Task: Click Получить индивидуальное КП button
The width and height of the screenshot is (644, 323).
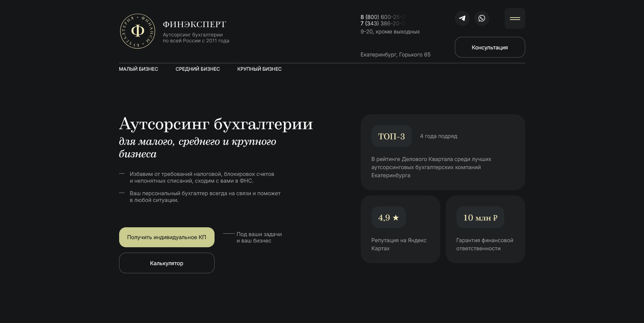Action: point(167,237)
